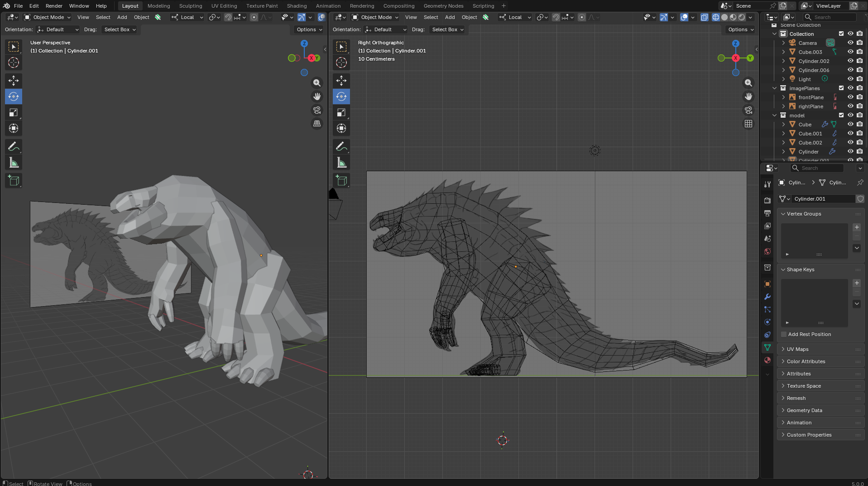Hide the Camera object in viewport
Image resolution: width=868 pixels, height=486 pixels.
tap(850, 43)
